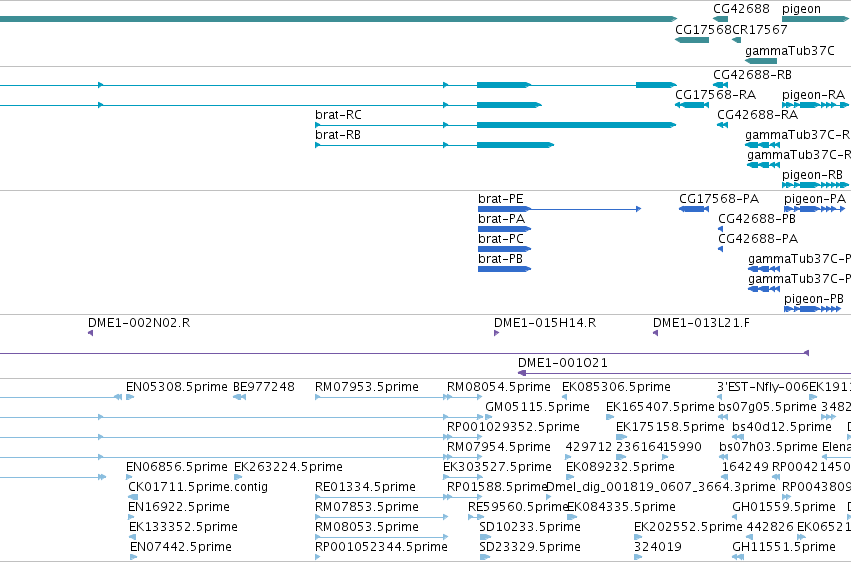This screenshot has height=562, width=851.
Task: Click the EN16922.5prime EST label
Action: click(x=179, y=508)
